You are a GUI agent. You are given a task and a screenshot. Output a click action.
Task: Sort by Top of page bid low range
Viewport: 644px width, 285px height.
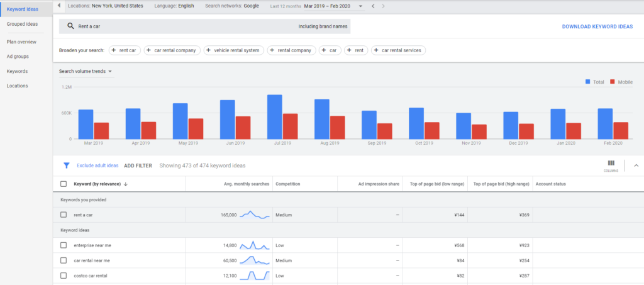[x=437, y=184]
